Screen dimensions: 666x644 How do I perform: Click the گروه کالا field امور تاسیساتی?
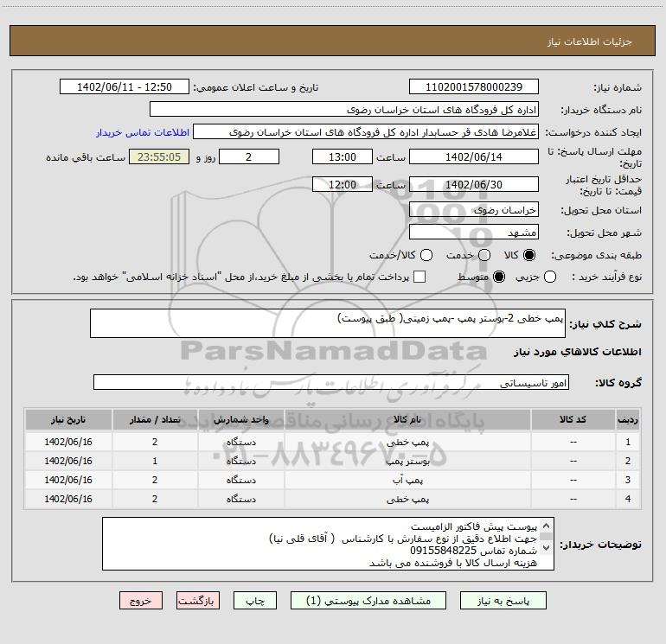pos(331,382)
